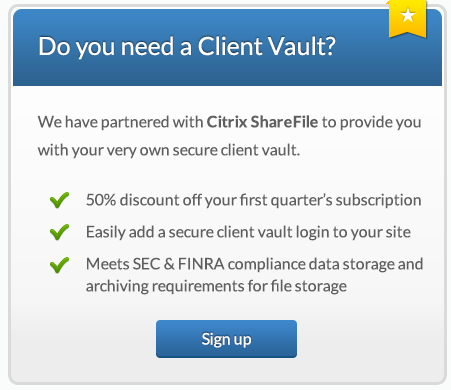Click the word FINRA in the third bullet

[x=201, y=264]
